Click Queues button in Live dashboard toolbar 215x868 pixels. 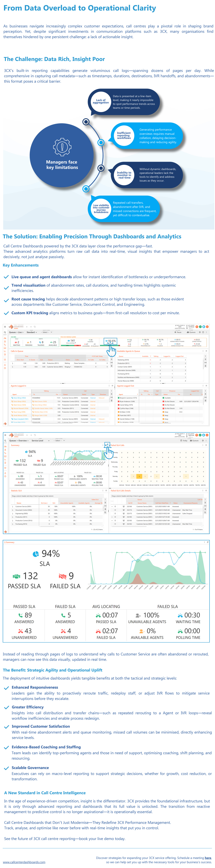click(x=191, y=332)
